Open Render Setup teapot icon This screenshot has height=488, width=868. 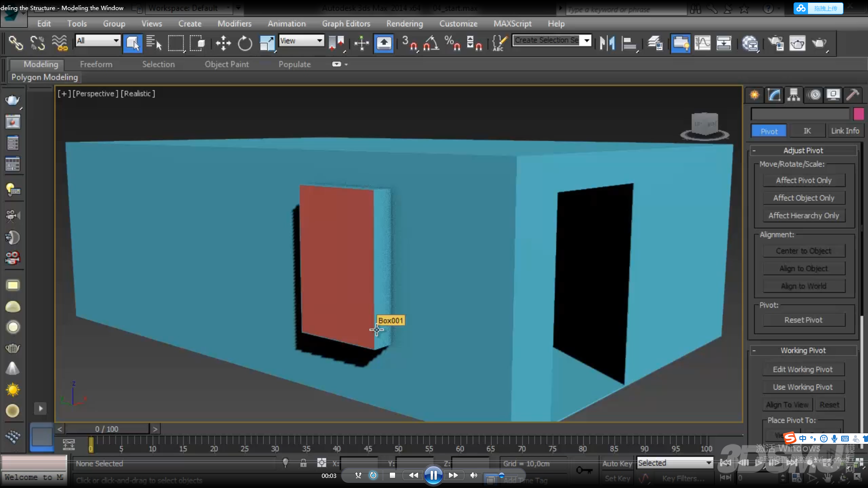point(776,43)
